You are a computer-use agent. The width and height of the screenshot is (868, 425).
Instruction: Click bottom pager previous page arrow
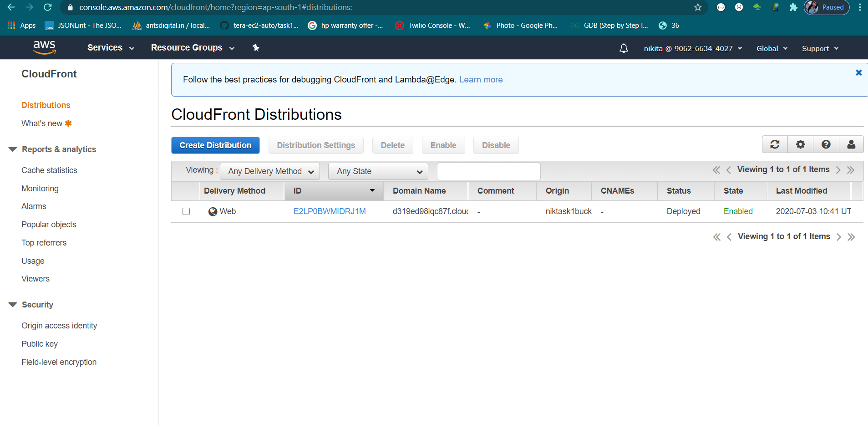tap(729, 237)
